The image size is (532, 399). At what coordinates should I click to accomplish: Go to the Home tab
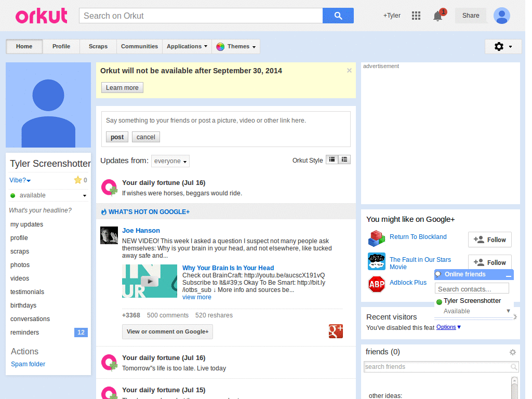click(24, 46)
